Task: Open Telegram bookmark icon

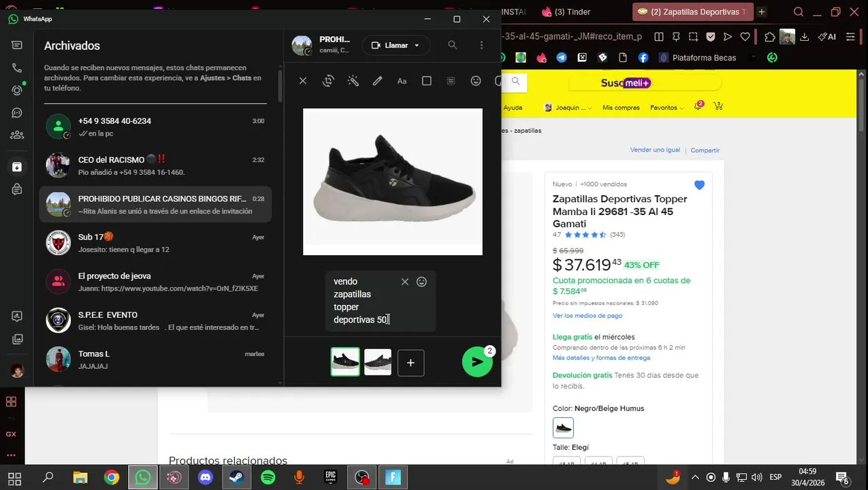Action: [x=561, y=58]
